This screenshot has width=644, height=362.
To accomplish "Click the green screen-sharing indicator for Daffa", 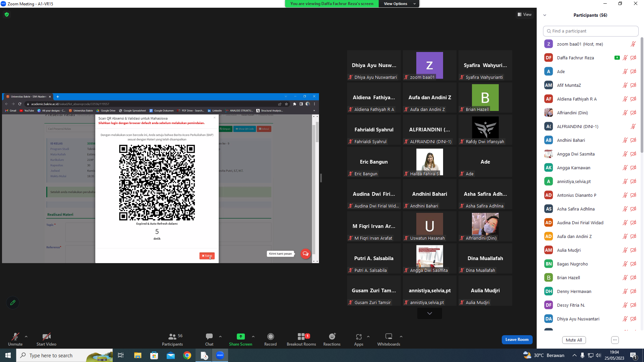I will tap(617, 58).
